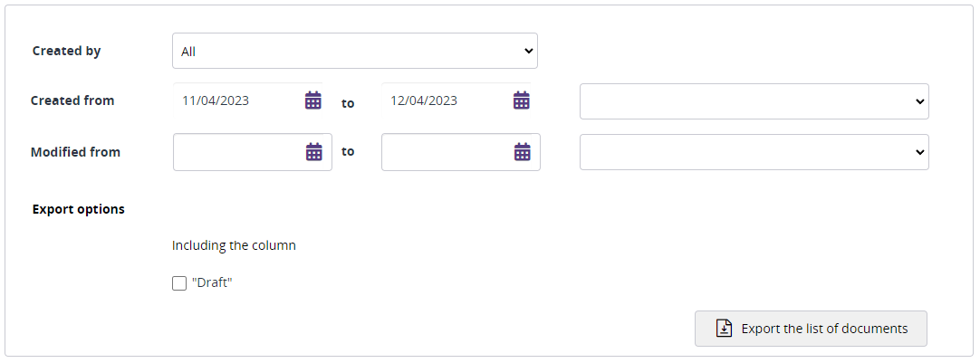Click the "Created by" label

(67, 51)
